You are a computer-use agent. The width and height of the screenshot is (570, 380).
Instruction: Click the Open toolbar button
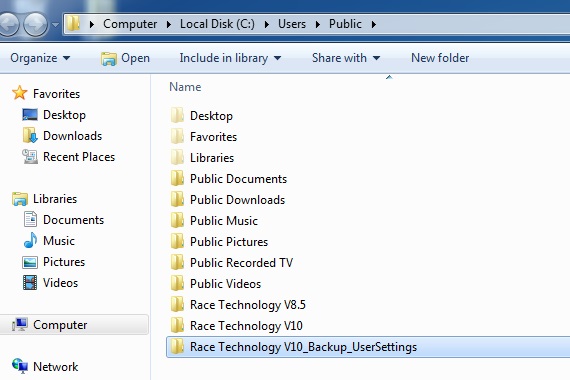click(125, 58)
